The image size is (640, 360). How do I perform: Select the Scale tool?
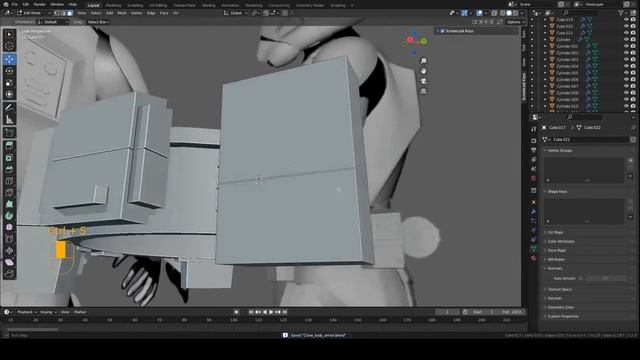9,83
